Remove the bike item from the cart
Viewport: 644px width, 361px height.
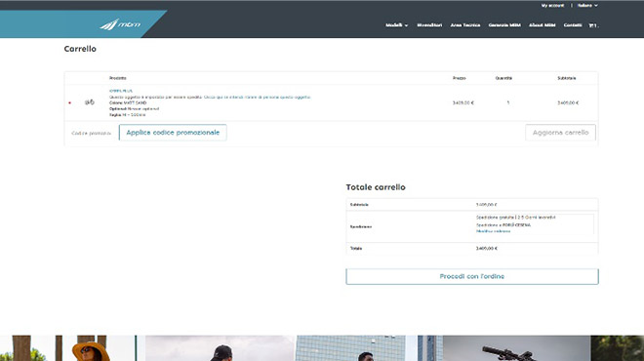(x=70, y=102)
